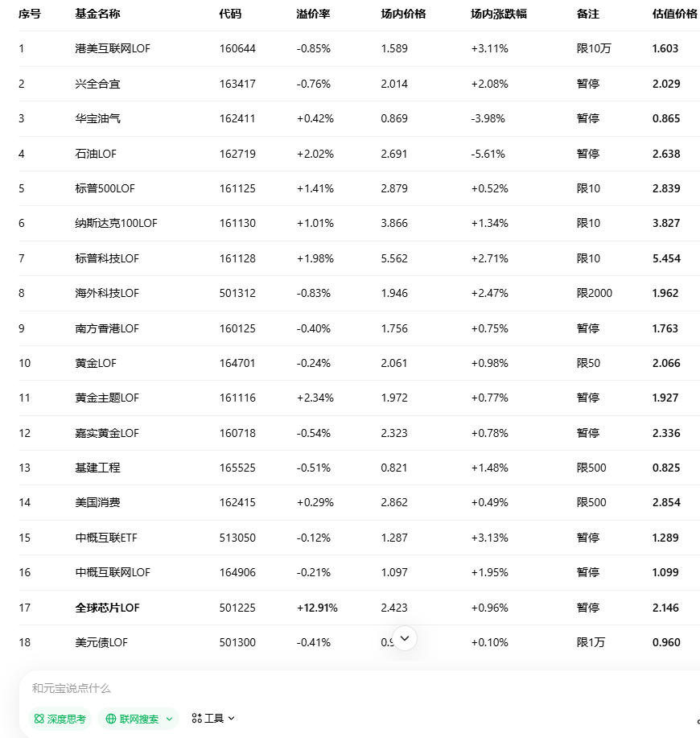Expand the 联网搜索 dropdown arrow
The image size is (700, 738).
pyautogui.click(x=169, y=719)
